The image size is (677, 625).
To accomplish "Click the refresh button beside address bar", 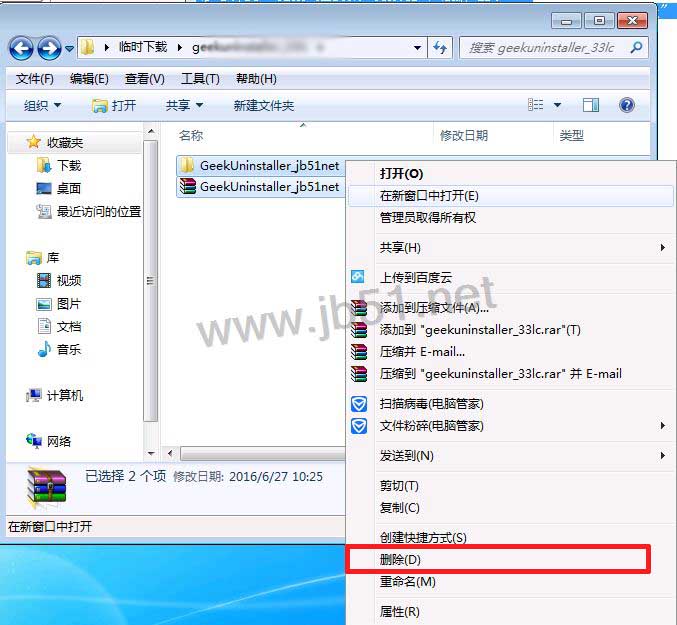I will pyautogui.click(x=440, y=47).
